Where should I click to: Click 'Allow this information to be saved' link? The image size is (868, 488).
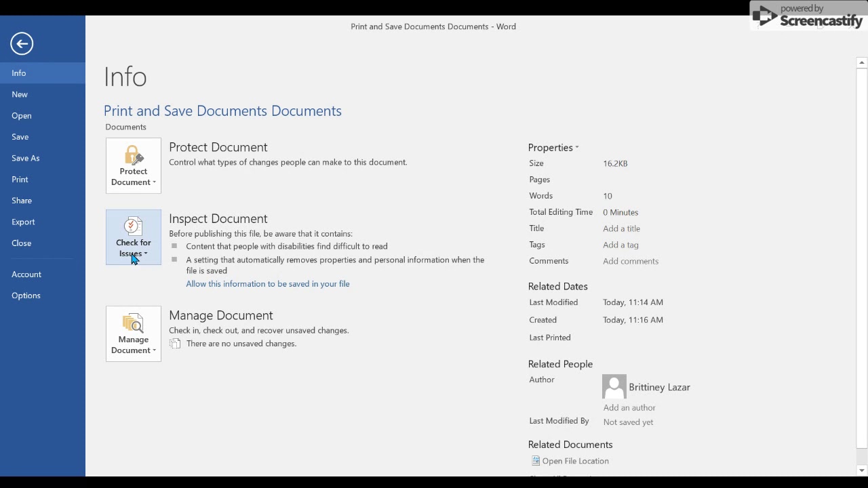[268, 284]
